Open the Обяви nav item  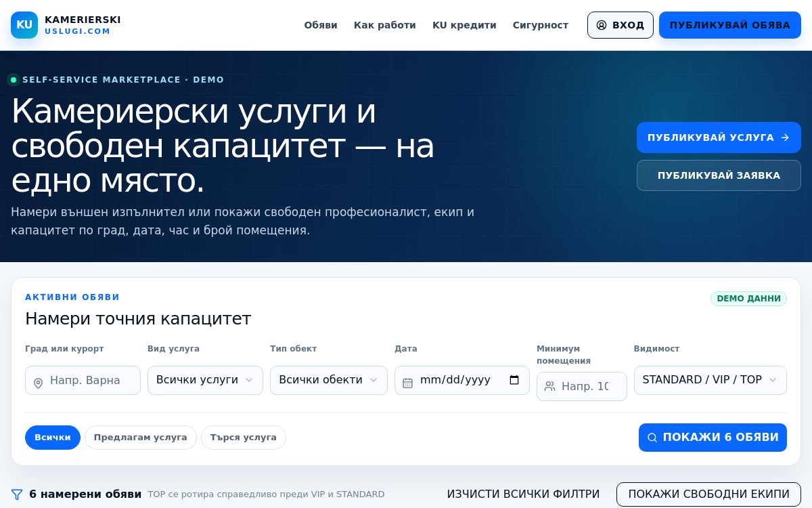[321, 25]
